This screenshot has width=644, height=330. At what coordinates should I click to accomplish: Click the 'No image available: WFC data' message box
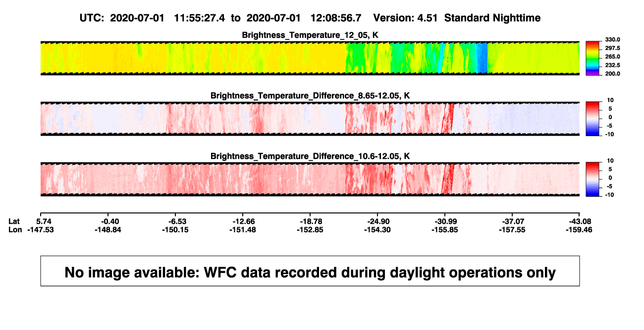(310, 271)
